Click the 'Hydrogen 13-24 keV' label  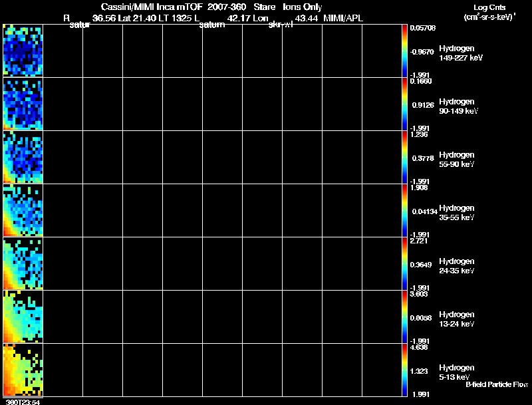click(457, 319)
